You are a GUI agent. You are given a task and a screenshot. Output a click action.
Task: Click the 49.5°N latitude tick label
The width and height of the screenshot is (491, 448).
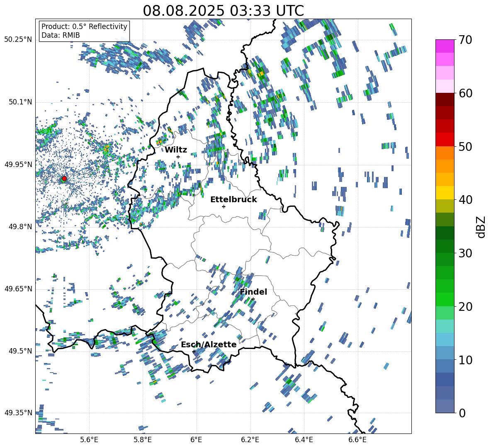point(20,351)
